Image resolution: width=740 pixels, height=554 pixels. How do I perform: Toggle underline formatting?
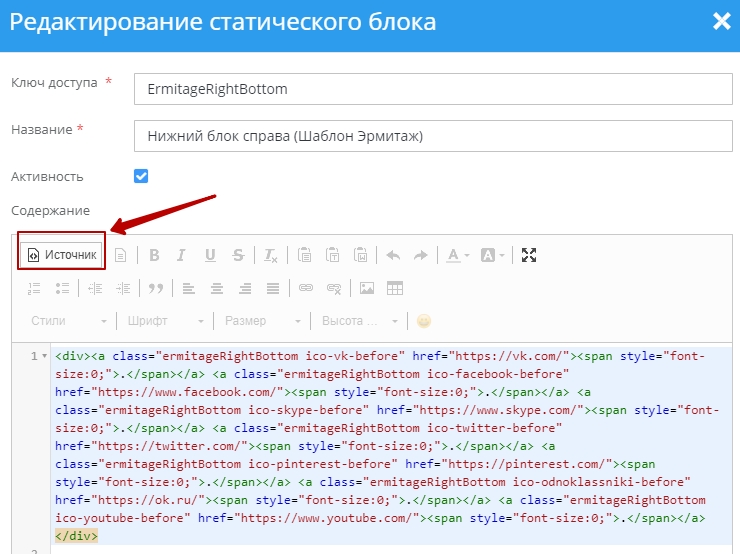click(210, 255)
